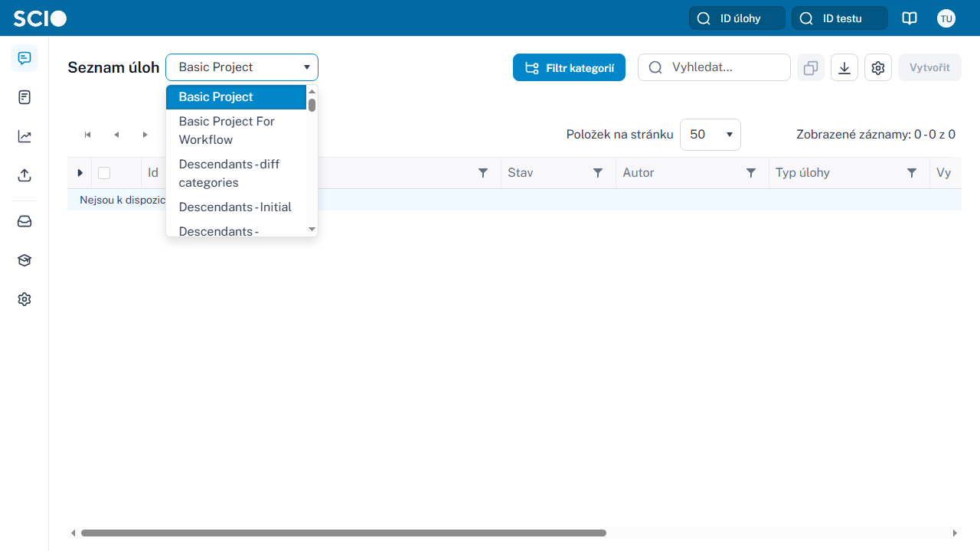
Task: Click the SCIO logo
Action: (40, 18)
